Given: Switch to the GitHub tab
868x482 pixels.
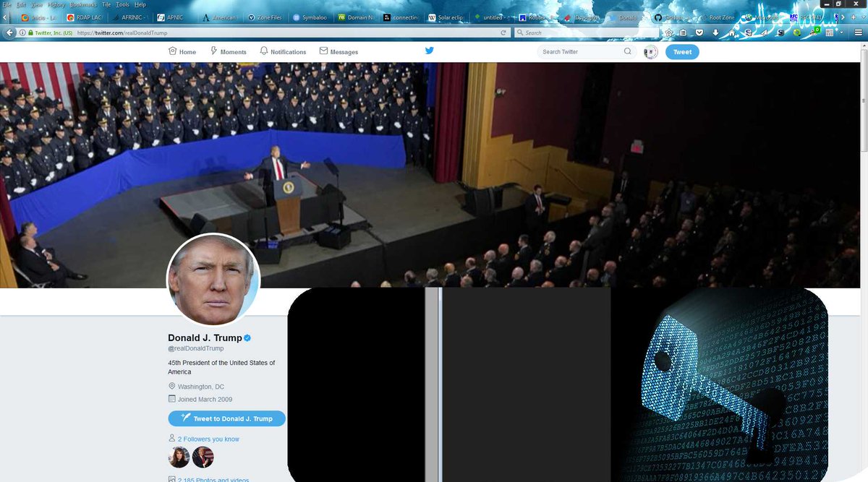Looking at the screenshot, I should pyautogui.click(x=675, y=17).
